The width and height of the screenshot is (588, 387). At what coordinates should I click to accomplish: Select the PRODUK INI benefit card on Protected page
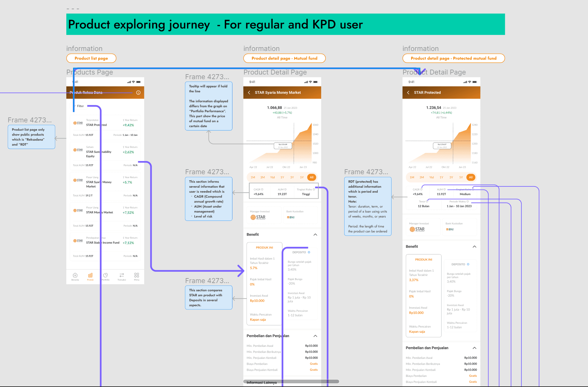424,296
